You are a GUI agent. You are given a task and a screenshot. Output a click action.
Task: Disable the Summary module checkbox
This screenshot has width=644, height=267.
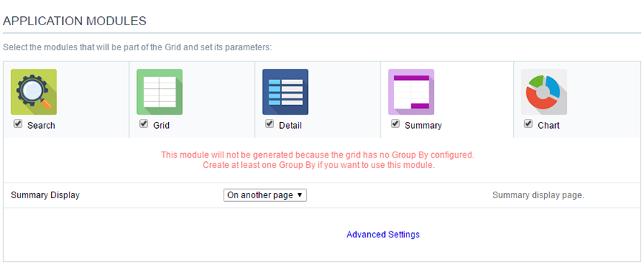(x=395, y=124)
